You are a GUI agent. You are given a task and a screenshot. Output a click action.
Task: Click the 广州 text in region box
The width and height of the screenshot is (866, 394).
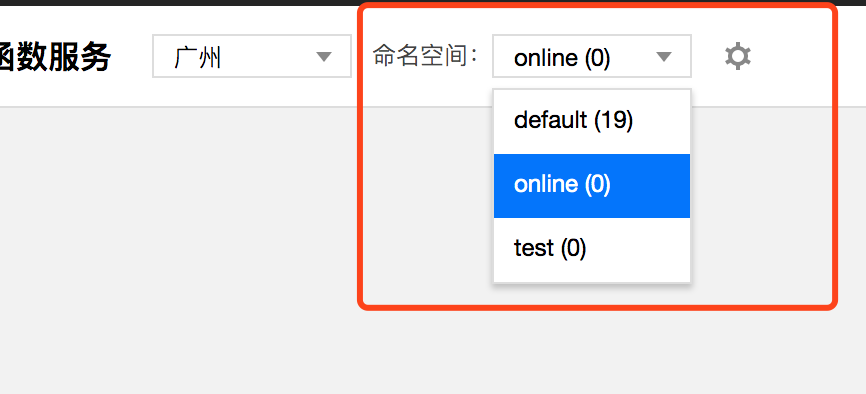198,57
